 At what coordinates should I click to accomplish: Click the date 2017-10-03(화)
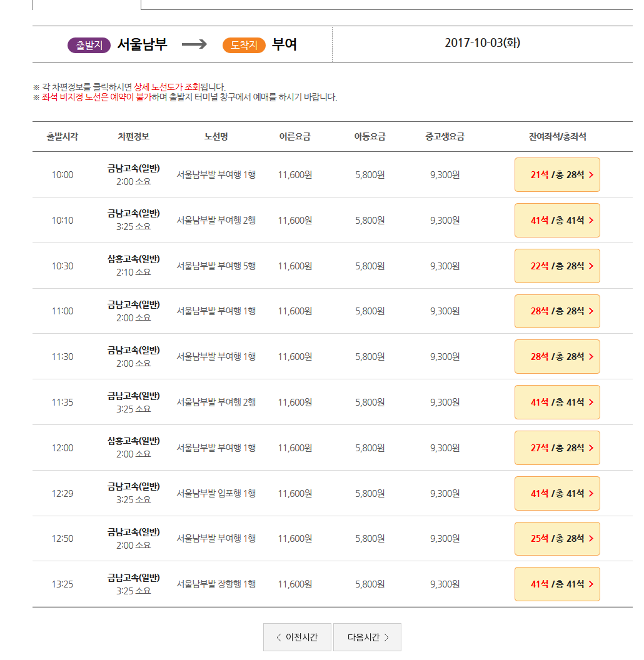pos(482,43)
